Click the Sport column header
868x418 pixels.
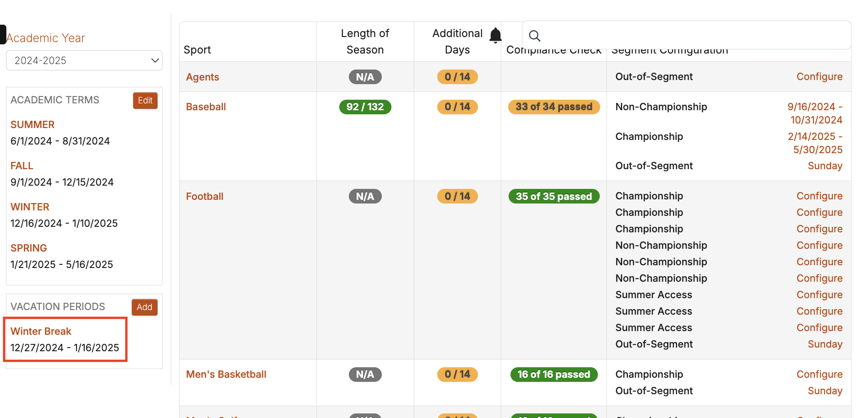click(197, 49)
